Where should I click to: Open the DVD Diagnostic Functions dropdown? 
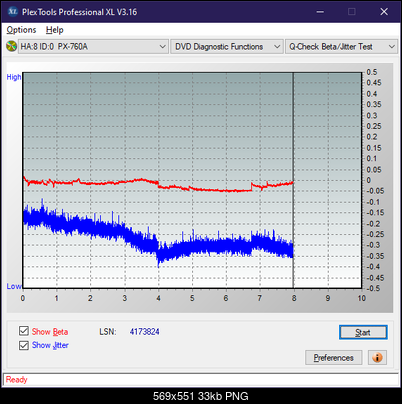pyautogui.click(x=227, y=47)
